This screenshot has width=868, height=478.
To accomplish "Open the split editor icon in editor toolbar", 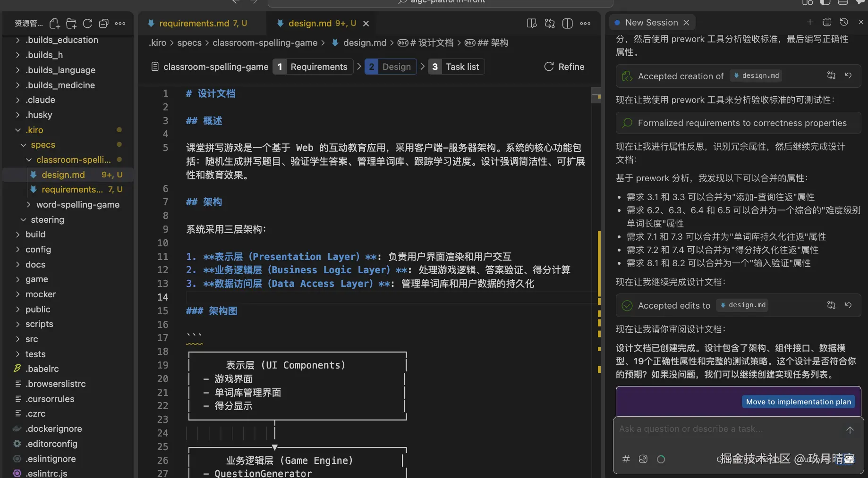I will pos(567,23).
